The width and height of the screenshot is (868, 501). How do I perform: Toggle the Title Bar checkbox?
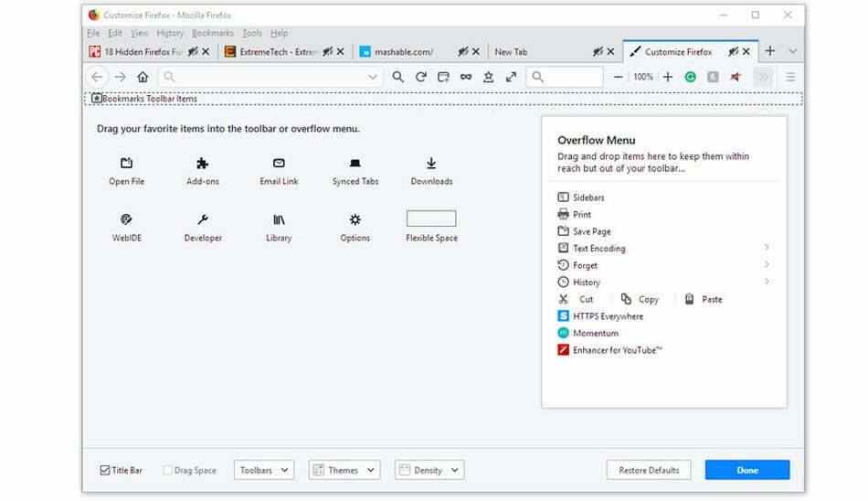click(105, 470)
